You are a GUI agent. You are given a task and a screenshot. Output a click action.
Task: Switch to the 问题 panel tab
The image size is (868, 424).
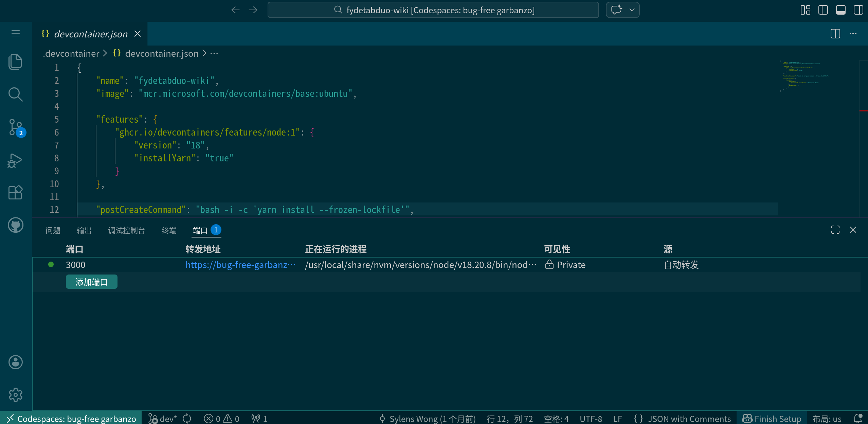point(53,230)
